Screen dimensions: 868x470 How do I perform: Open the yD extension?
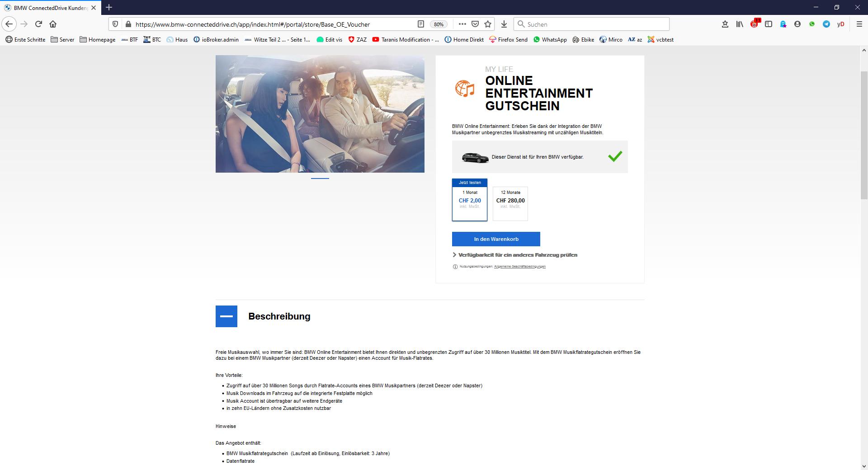(841, 24)
